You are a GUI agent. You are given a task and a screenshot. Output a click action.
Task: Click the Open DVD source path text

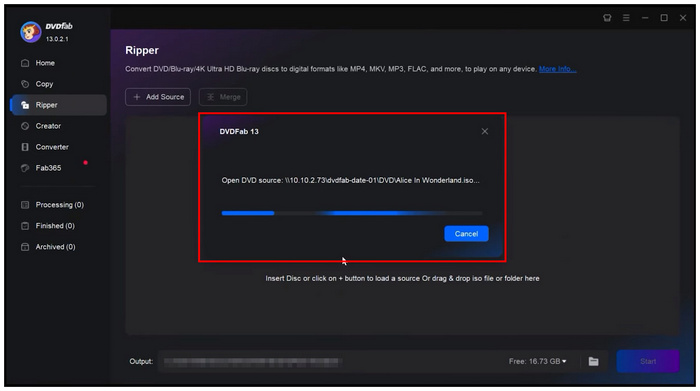click(350, 180)
